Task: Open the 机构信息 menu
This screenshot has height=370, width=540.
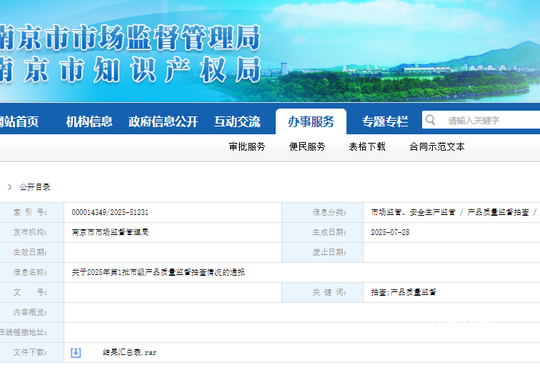Action: click(89, 122)
